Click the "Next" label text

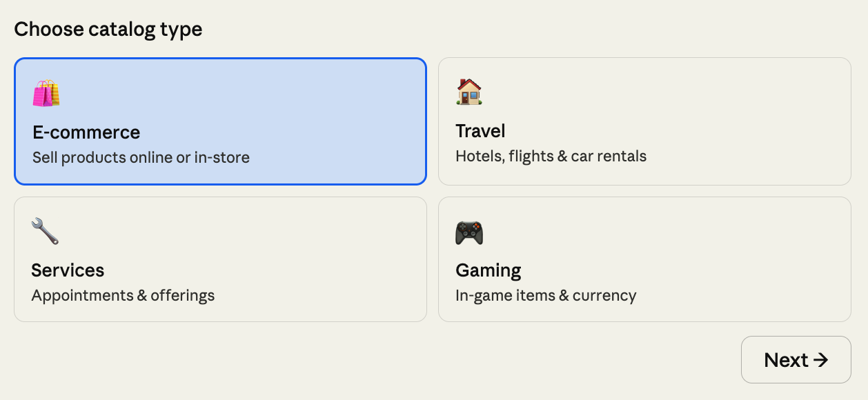pyautogui.click(x=786, y=360)
